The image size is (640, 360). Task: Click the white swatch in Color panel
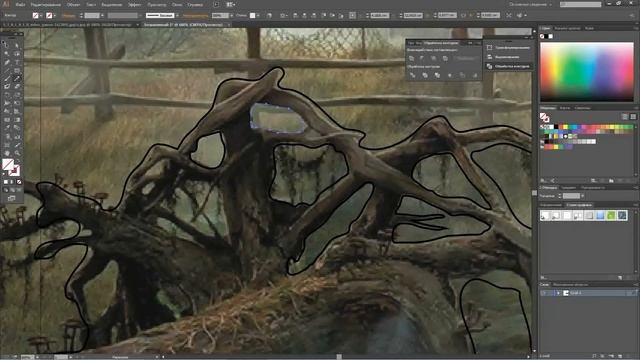point(550,36)
